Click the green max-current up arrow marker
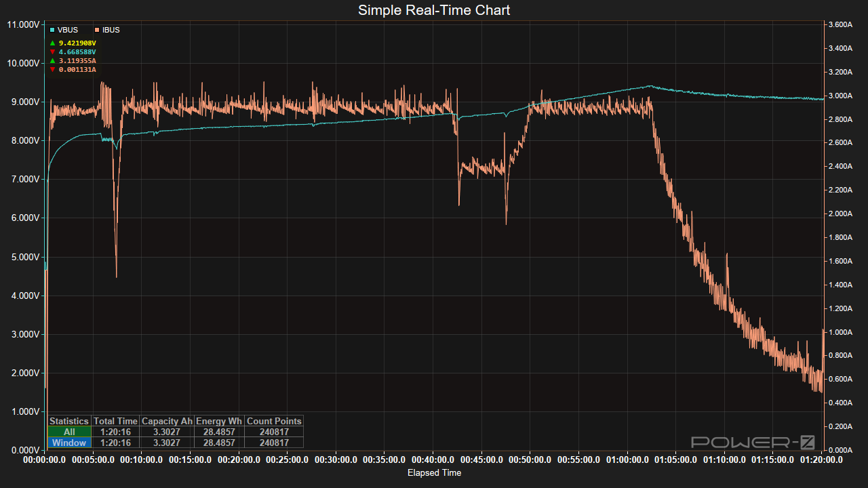Viewport: 868px width, 488px height. 52,60
